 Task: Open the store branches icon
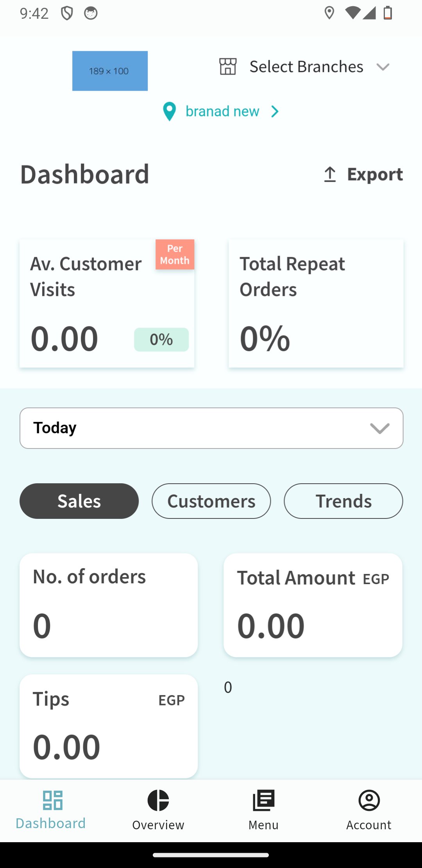[228, 66]
